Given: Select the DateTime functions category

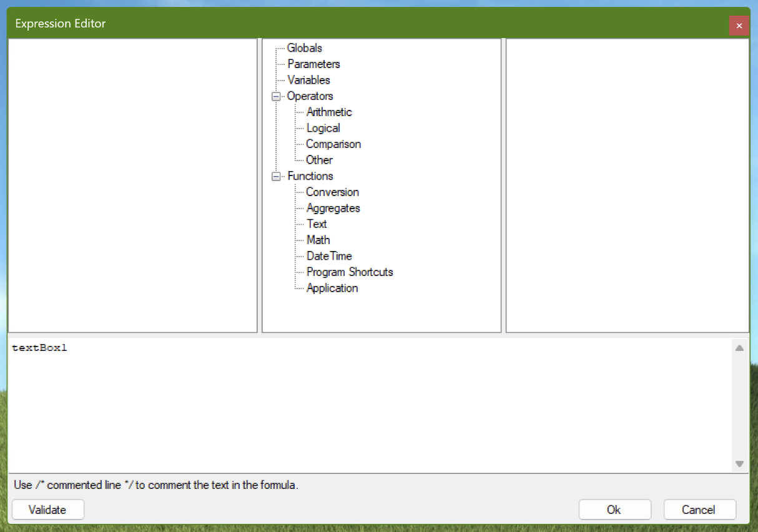Looking at the screenshot, I should click(x=329, y=256).
